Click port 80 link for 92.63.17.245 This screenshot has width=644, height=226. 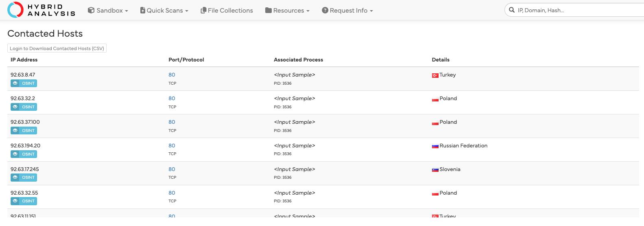[172, 169]
